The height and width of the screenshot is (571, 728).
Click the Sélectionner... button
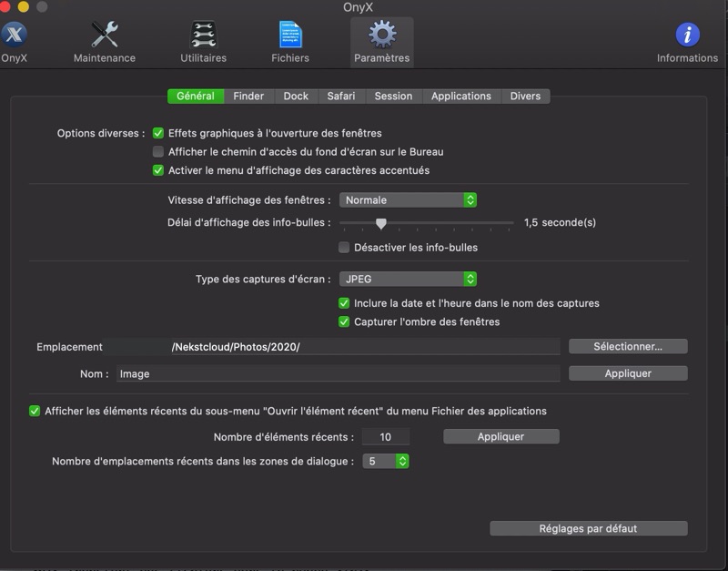click(628, 347)
